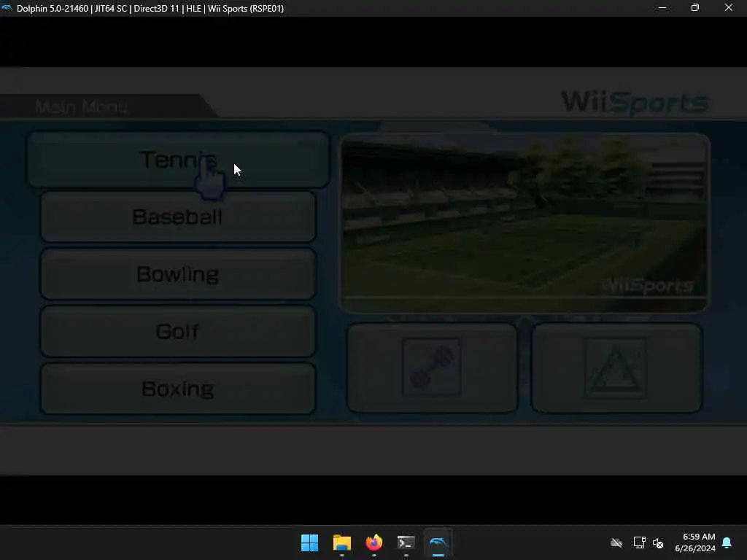The width and height of the screenshot is (747, 560).
Task: Click the Dolphin logo in title bar
Action: 7,8
